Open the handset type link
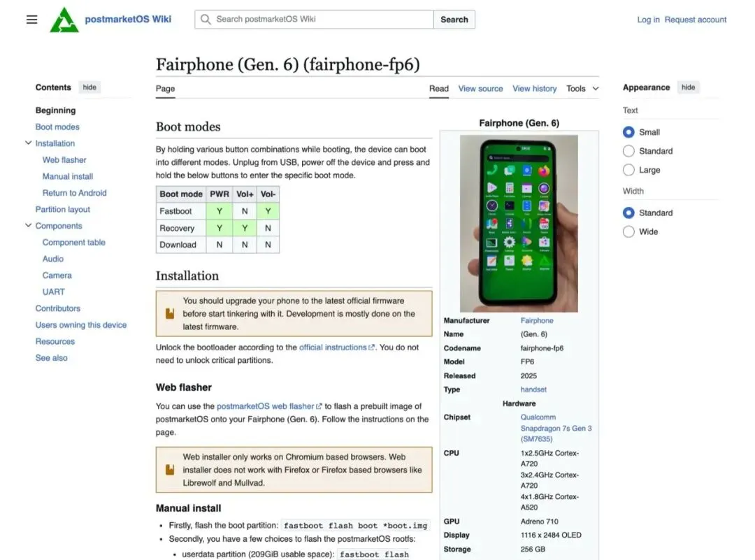The image size is (755, 560). point(533,389)
